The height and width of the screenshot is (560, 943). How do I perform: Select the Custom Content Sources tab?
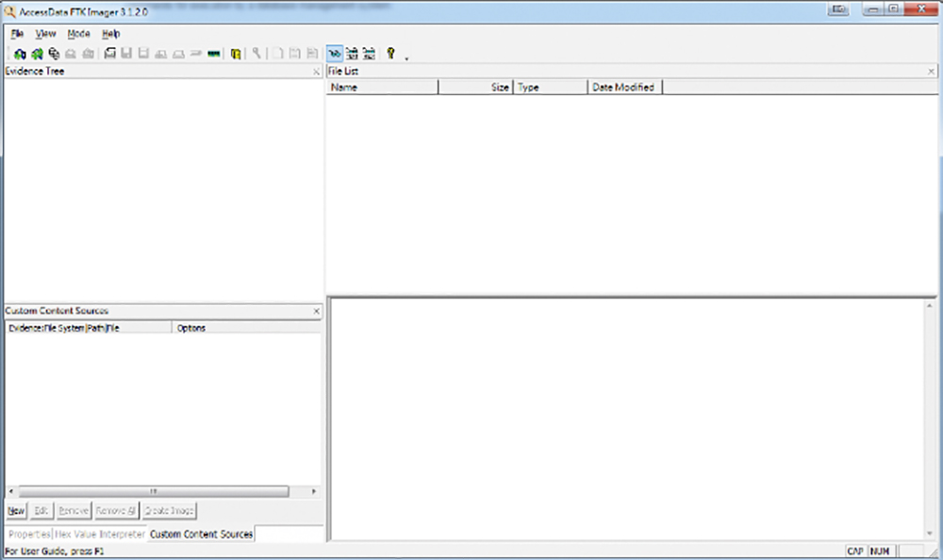pos(202,535)
